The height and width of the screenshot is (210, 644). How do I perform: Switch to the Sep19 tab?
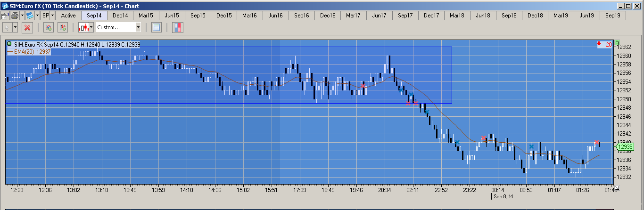(x=613, y=16)
